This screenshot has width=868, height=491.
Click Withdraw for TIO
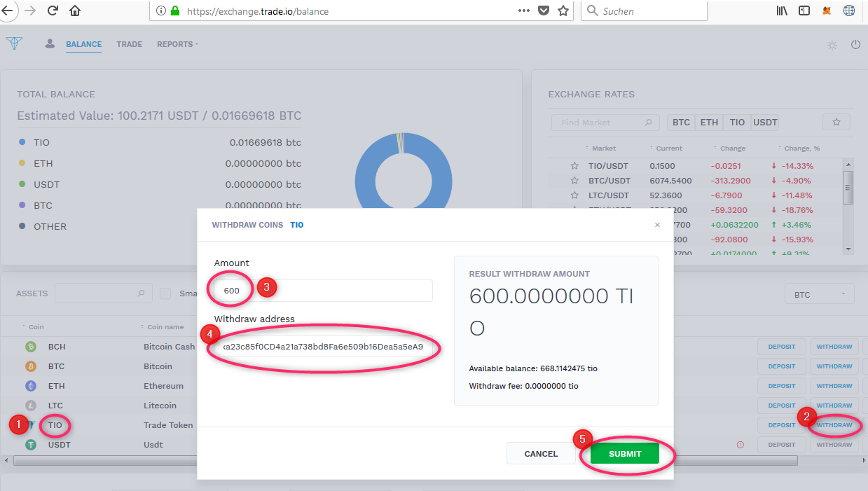pos(834,425)
